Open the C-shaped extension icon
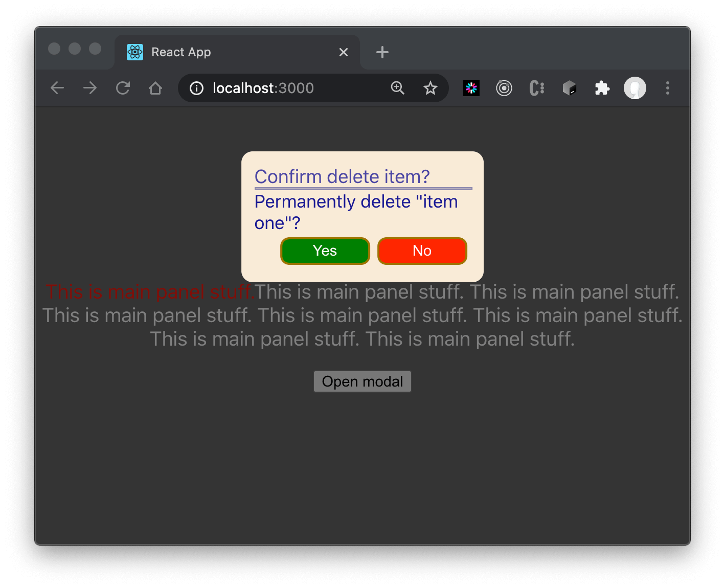This screenshot has height=588, width=725. (x=536, y=88)
